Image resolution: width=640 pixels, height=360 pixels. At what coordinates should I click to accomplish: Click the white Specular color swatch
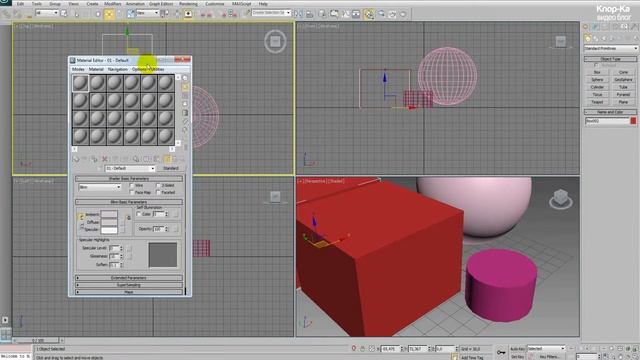coord(109,230)
